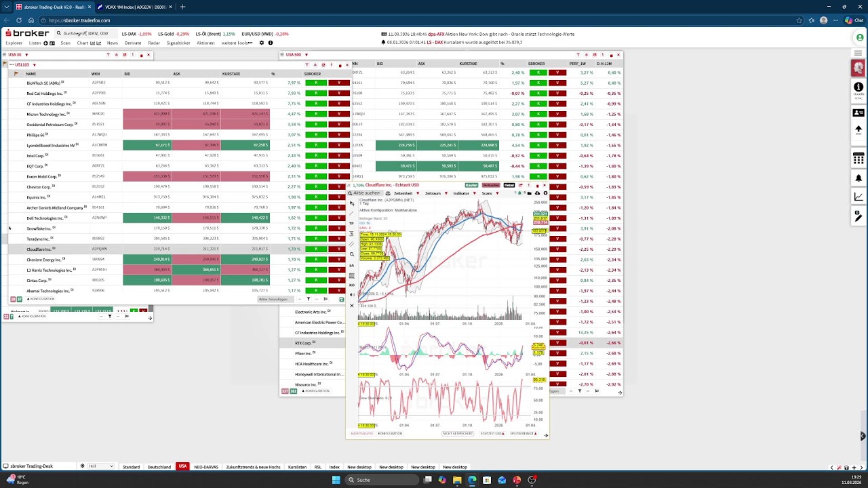This screenshot has height=488, width=868.
Task: Click NICHT GESPEICHERT button below the chart
Action: [x=458, y=433]
